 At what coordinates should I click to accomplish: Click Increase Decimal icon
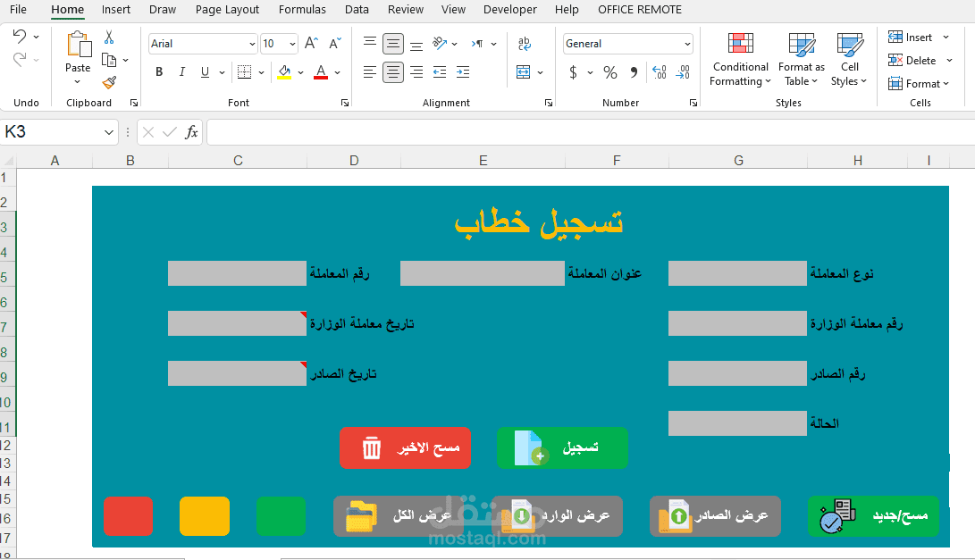(x=660, y=72)
